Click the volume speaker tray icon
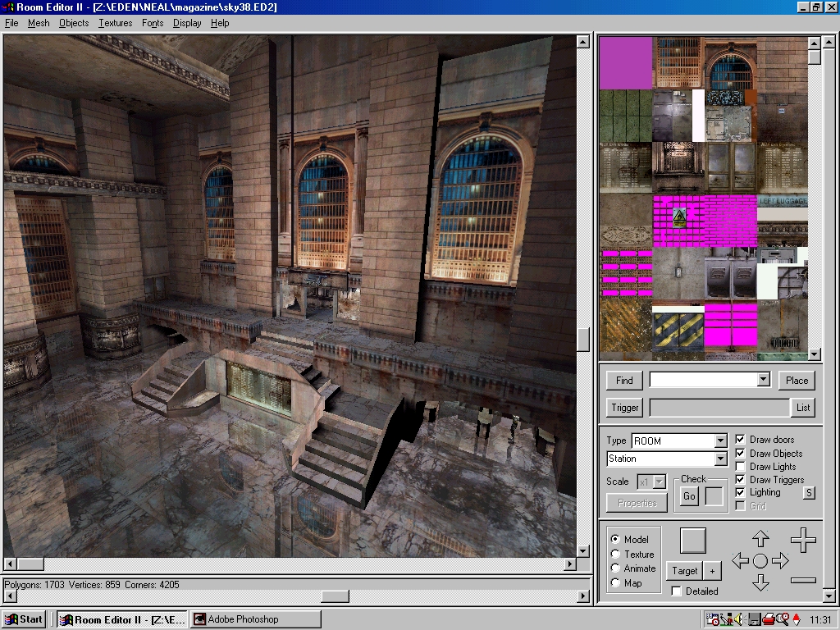The image size is (840, 630). coord(739,619)
